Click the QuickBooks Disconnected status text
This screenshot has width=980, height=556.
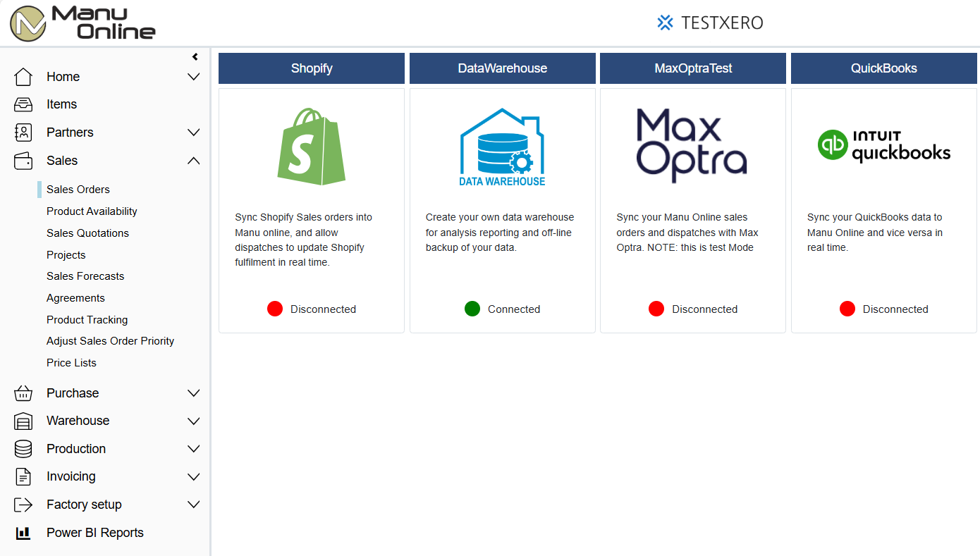(895, 309)
